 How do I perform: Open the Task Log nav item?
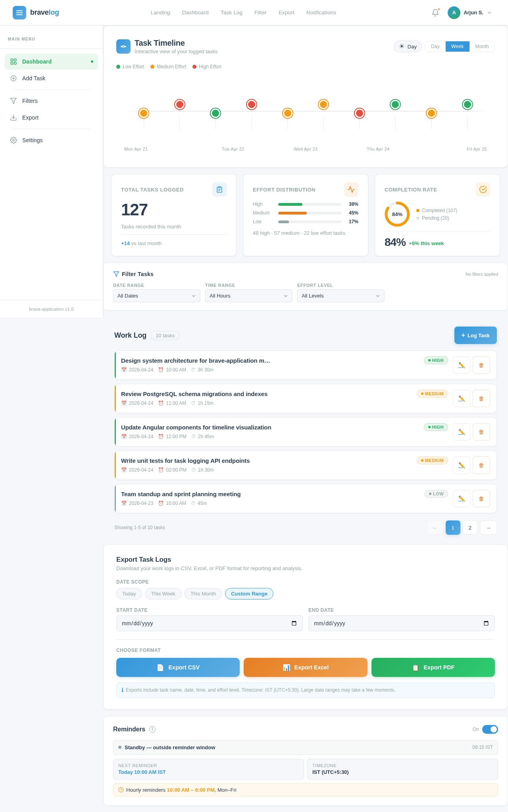231,13
